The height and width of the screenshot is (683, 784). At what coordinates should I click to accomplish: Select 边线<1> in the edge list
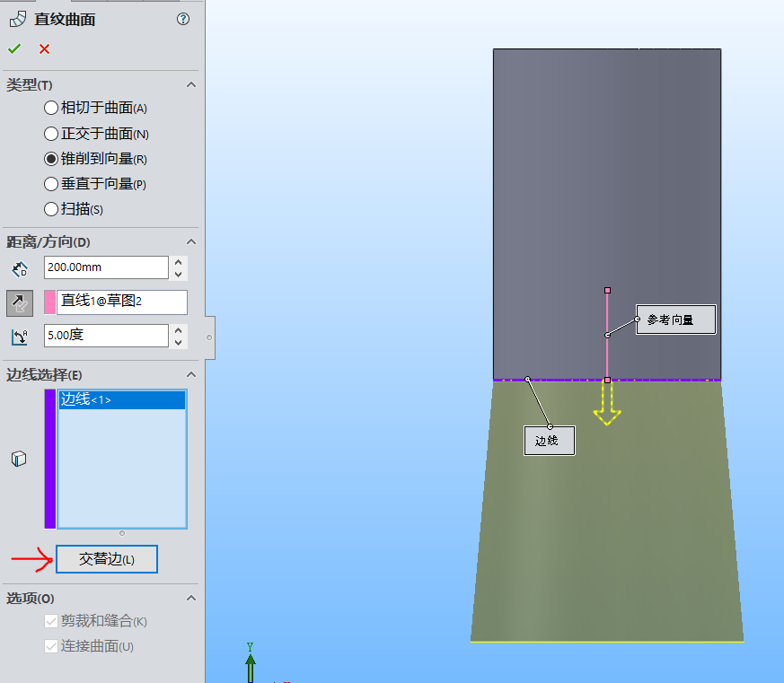tap(122, 399)
